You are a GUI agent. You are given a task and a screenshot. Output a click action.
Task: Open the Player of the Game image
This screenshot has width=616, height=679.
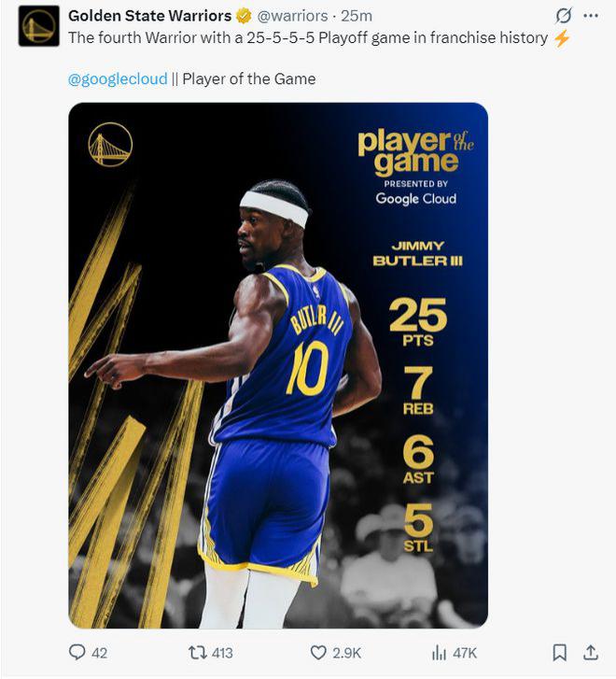[278, 365]
